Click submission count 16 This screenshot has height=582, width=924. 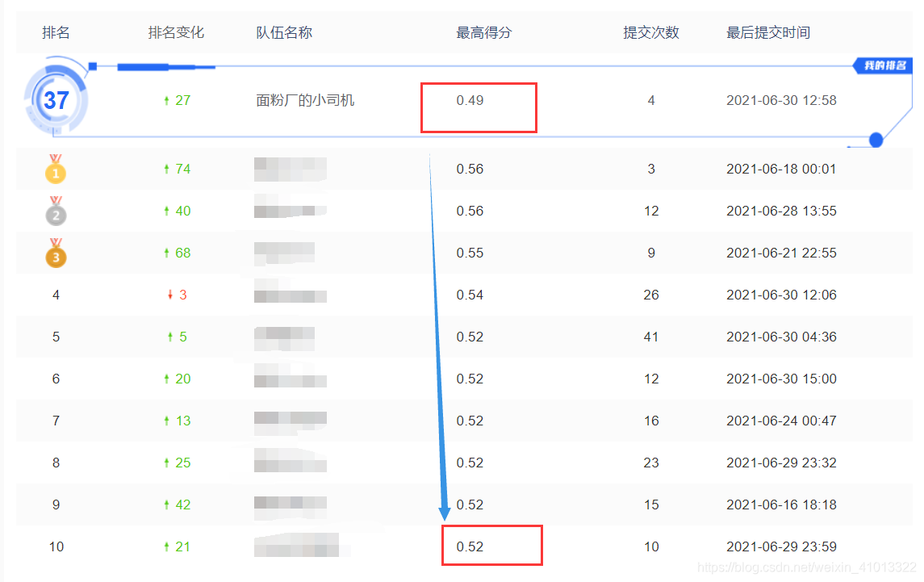[651, 421]
